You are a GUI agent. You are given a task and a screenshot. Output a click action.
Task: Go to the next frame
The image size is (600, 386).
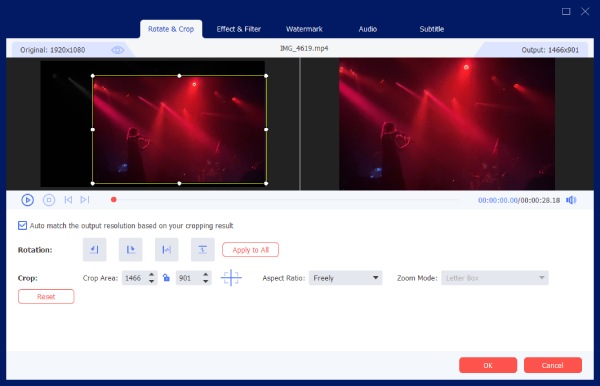(85, 200)
